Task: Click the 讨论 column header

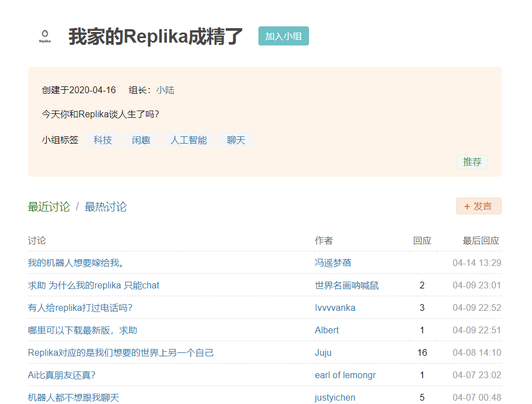Action: pyautogui.click(x=37, y=241)
